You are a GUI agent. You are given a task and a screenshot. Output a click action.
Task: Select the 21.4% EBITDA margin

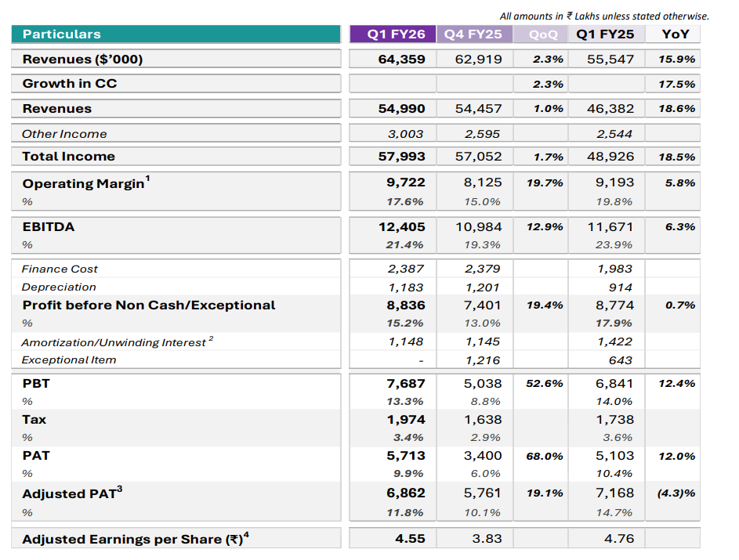pos(405,245)
